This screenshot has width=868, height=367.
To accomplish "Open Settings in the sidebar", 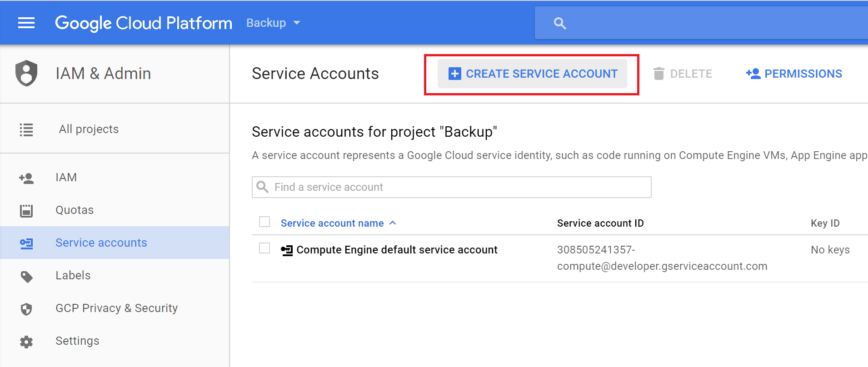I will coord(115,341).
